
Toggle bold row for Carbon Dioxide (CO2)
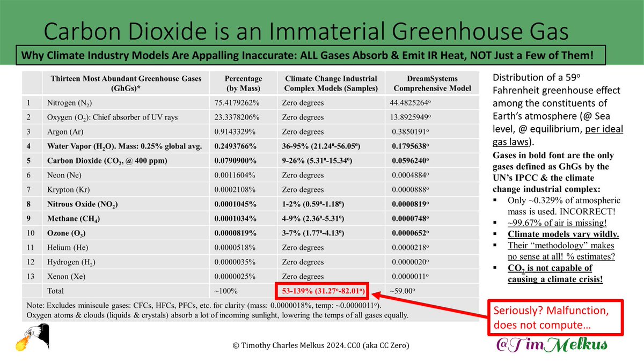click(107, 160)
